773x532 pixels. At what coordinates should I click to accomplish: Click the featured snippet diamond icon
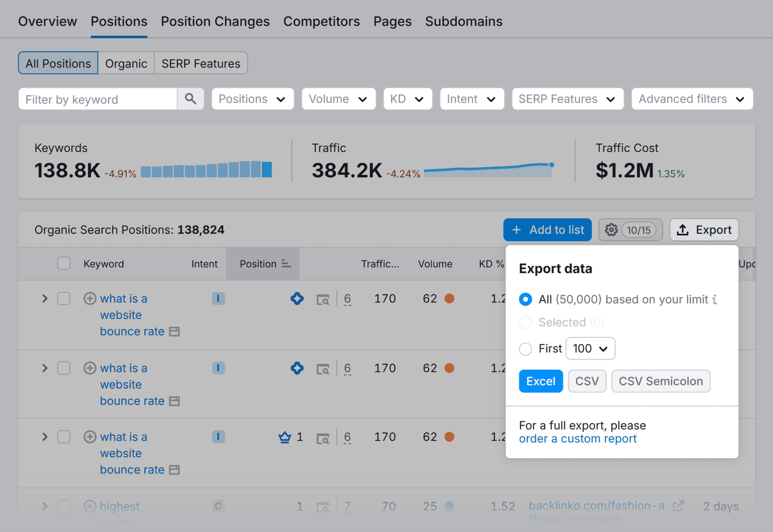click(x=297, y=299)
